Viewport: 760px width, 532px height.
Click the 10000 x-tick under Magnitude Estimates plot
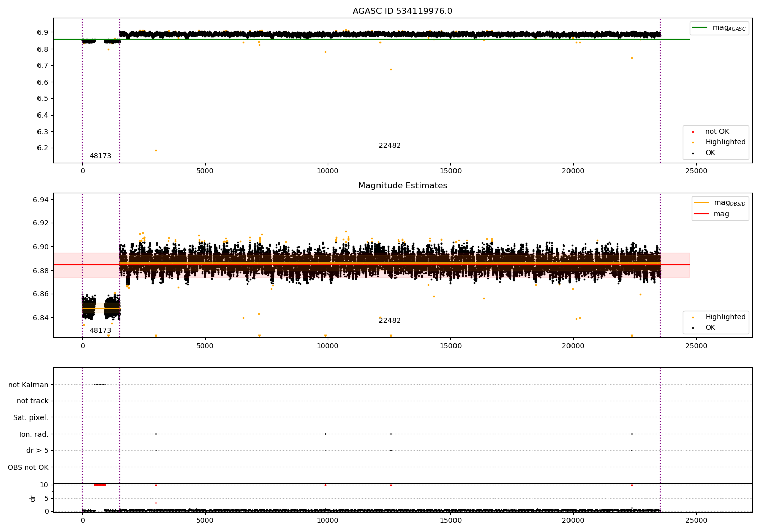(328, 346)
